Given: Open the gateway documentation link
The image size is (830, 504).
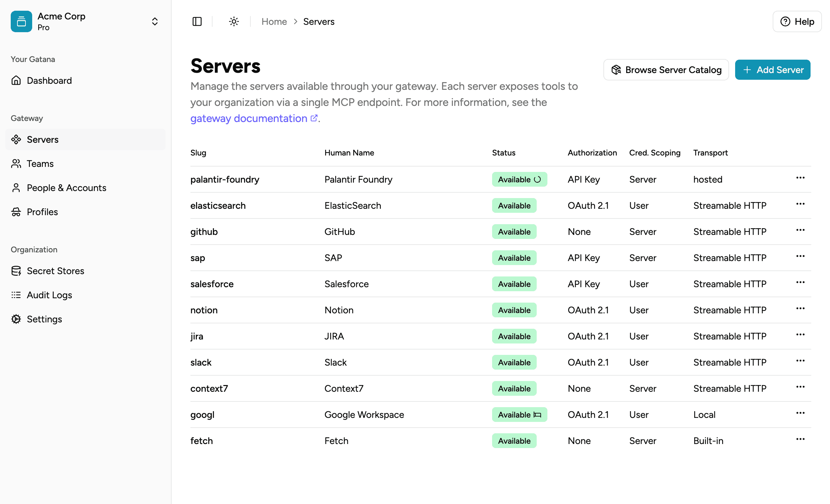Looking at the screenshot, I should click(249, 119).
